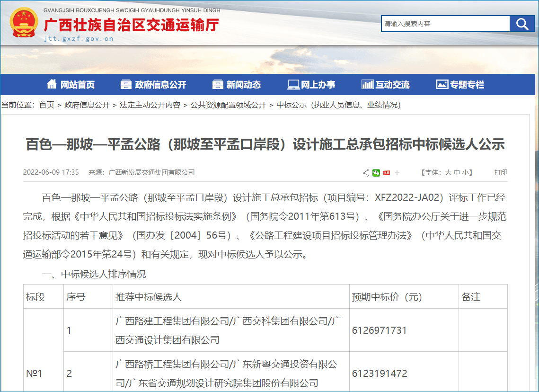Open 法定主动公开内容 breadcrumb link
The image size is (539, 392).
click(x=150, y=105)
